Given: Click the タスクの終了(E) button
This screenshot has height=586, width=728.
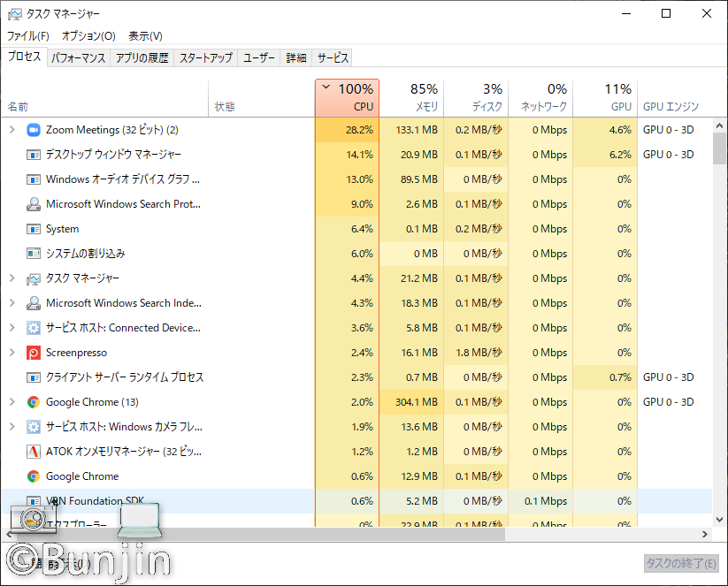Looking at the screenshot, I should pyautogui.click(x=681, y=563).
